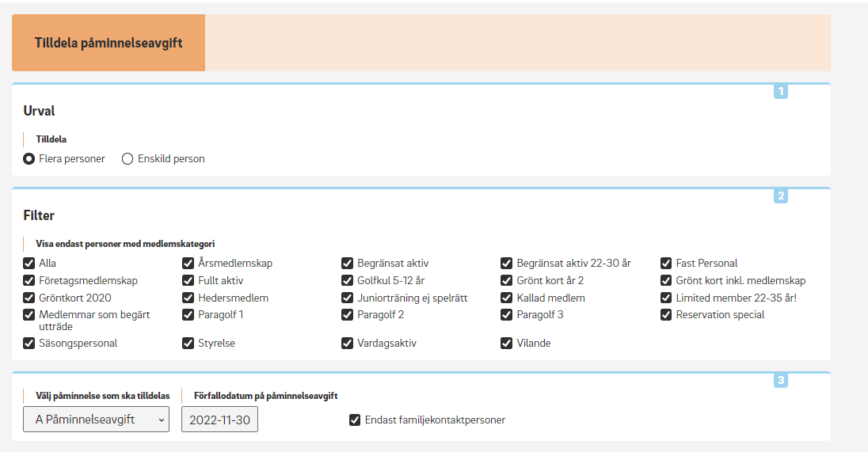
Task: Toggle the Hedersmedlem checkbox
Action: point(188,298)
